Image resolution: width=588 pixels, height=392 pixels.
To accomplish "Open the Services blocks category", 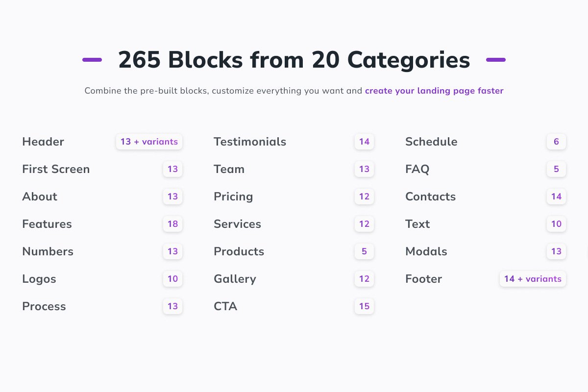I will (x=237, y=224).
